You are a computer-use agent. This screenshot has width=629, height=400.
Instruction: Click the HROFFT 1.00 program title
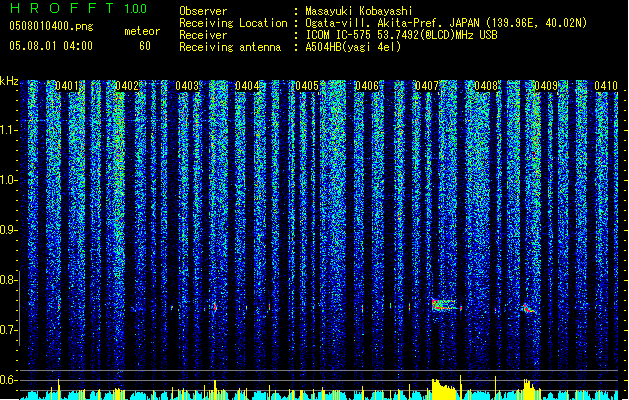pyautogui.click(x=78, y=8)
